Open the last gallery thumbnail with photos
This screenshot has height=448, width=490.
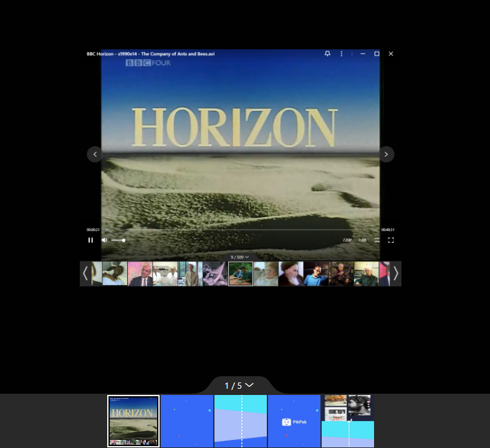click(x=348, y=421)
